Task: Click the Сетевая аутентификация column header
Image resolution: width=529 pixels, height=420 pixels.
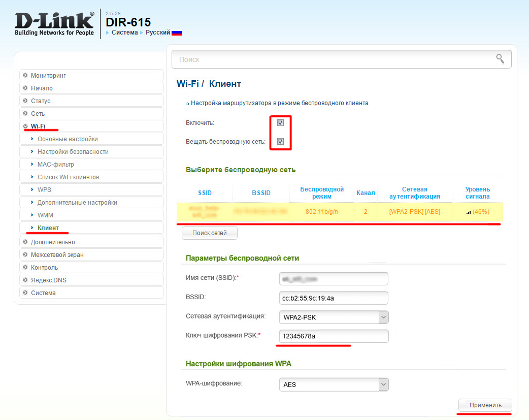Action: 415,193
